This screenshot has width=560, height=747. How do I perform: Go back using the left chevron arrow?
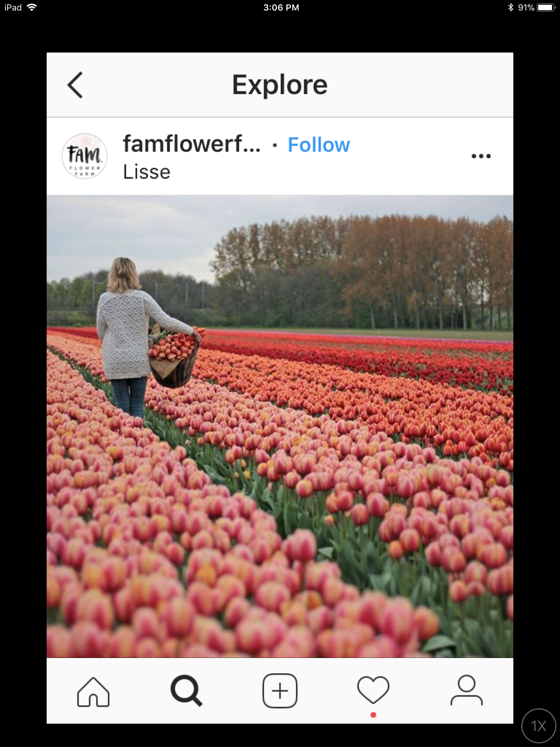point(75,85)
